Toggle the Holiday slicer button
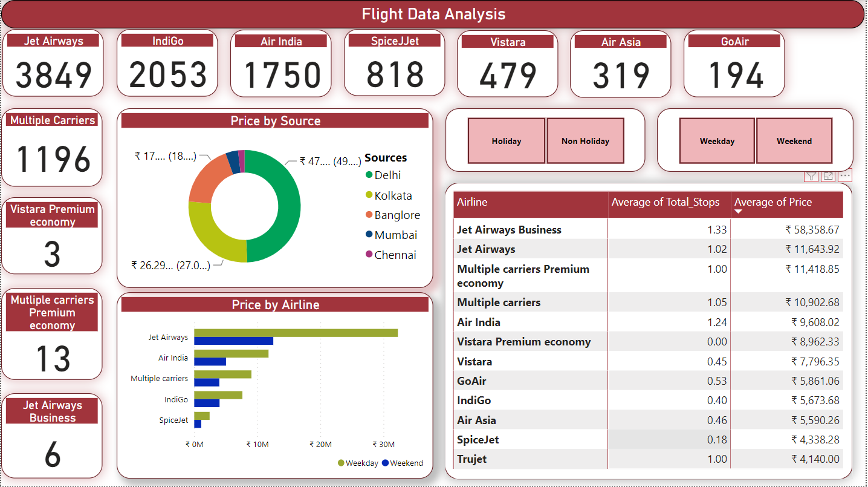The image size is (868, 487). click(x=507, y=141)
